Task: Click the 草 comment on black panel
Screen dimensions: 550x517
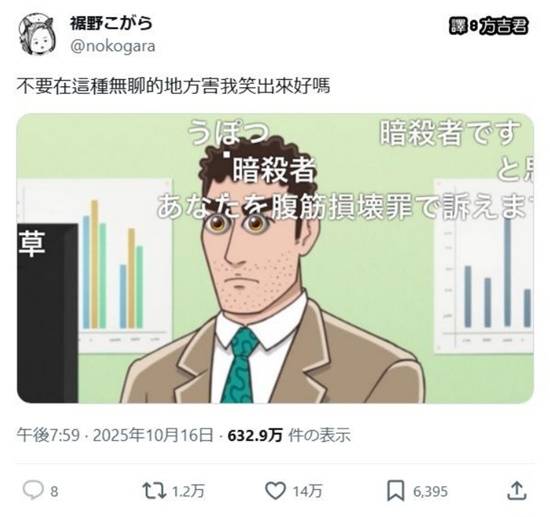Action: [x=32, y=244]
